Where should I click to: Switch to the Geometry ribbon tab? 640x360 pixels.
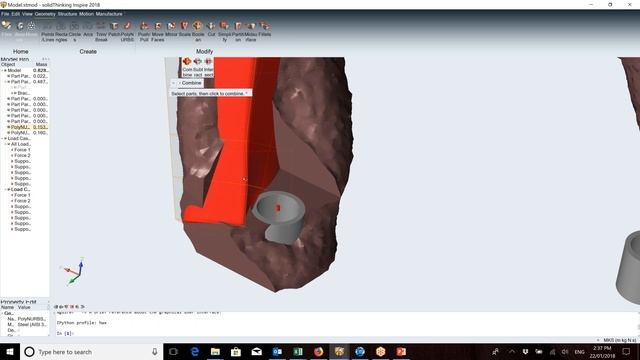click(x=45, y=14)
